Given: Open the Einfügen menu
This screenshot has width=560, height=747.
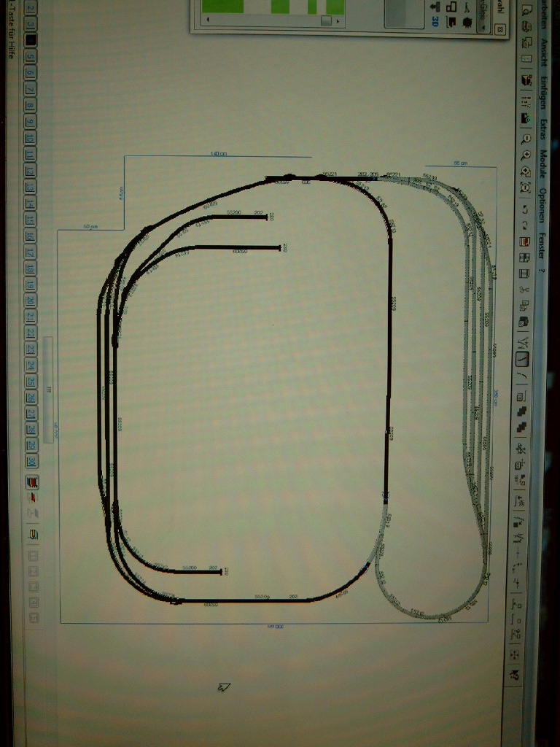Looking at the screenshot, I should [x=543, y=94].
